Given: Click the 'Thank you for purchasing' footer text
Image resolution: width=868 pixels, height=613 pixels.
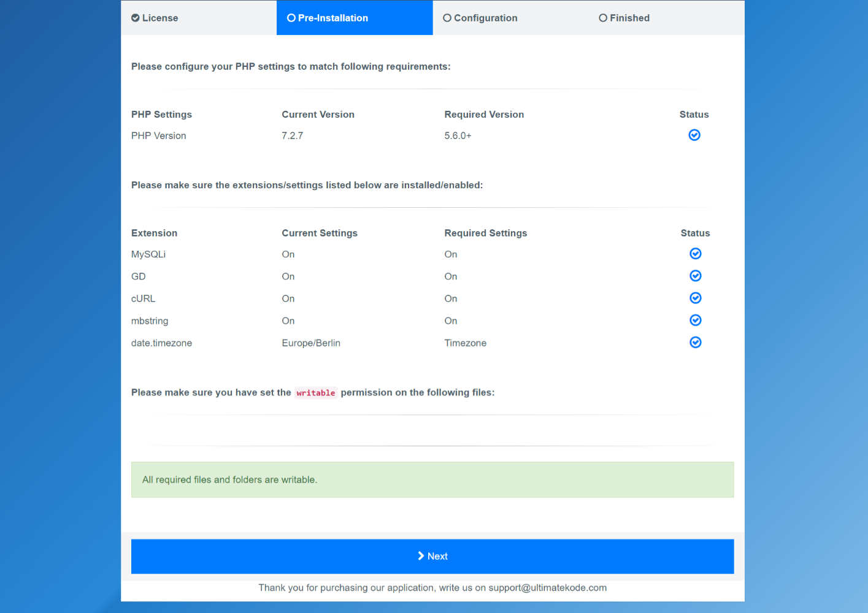Looking at the screenshot, I should pos(432,588).
